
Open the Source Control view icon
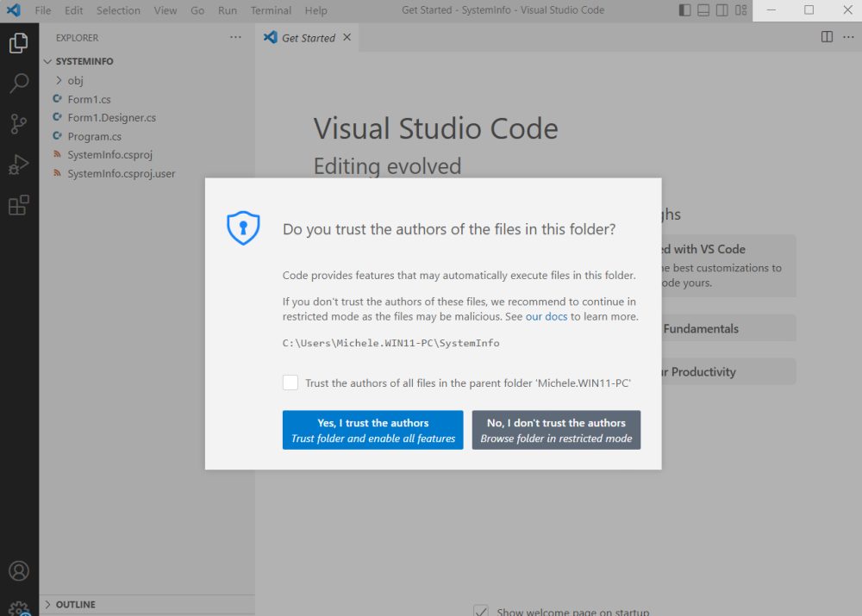pos(19,124)
